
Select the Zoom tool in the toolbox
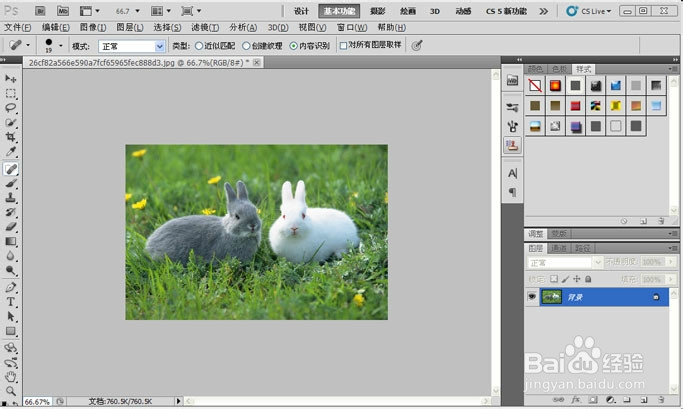10,391
